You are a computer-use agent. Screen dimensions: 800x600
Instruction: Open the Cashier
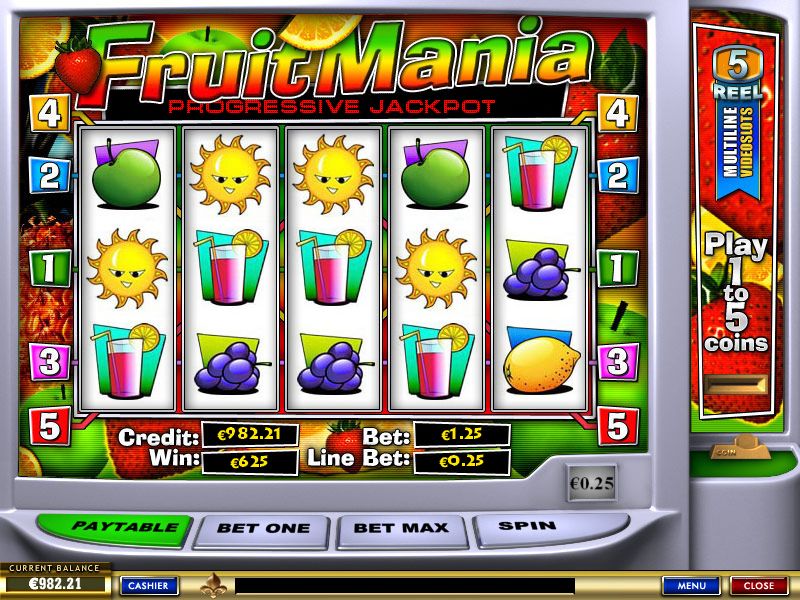[148, 586]
